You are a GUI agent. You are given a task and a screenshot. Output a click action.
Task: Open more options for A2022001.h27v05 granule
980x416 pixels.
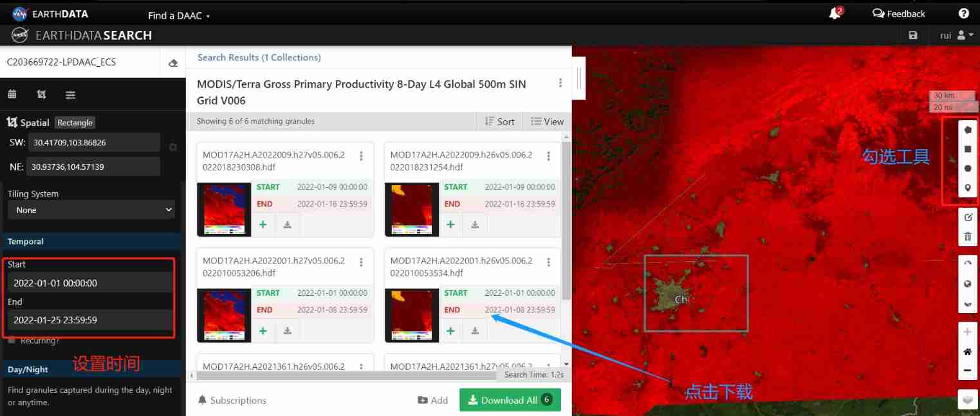click(362, 262)
